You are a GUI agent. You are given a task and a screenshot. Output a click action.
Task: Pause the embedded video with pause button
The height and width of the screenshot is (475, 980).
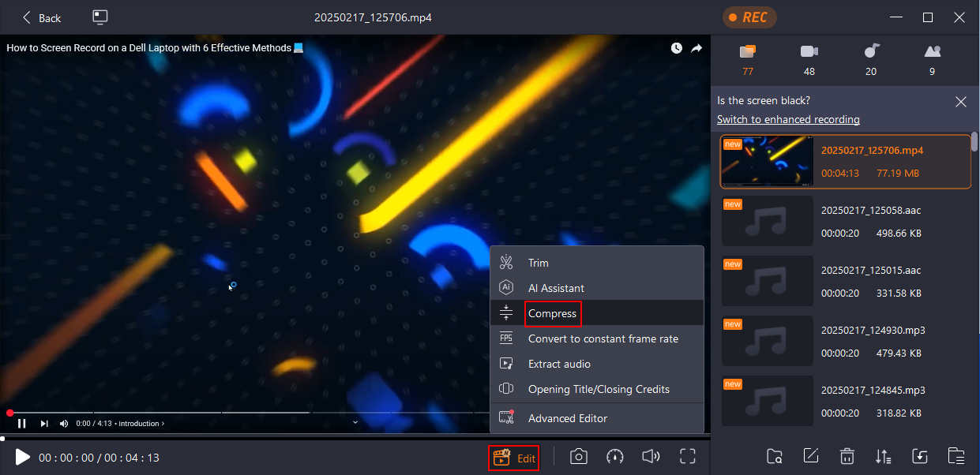tap(21, 424)
